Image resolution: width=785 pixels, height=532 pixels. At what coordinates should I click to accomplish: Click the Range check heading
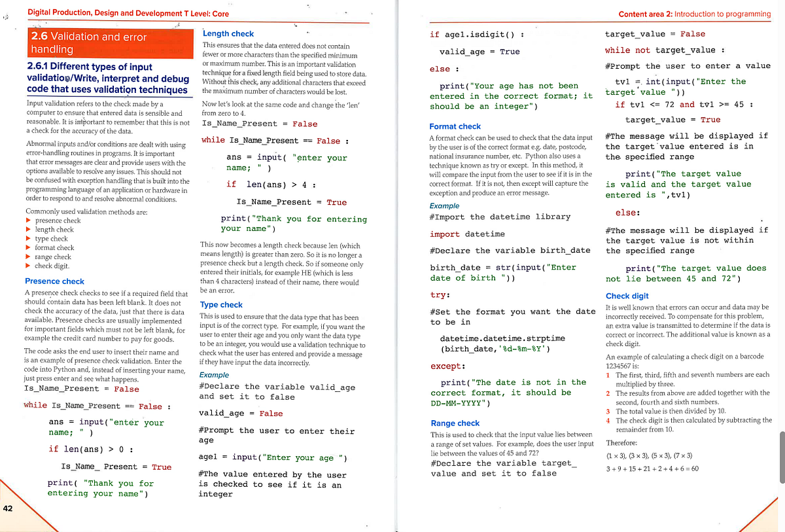[455, 423]
